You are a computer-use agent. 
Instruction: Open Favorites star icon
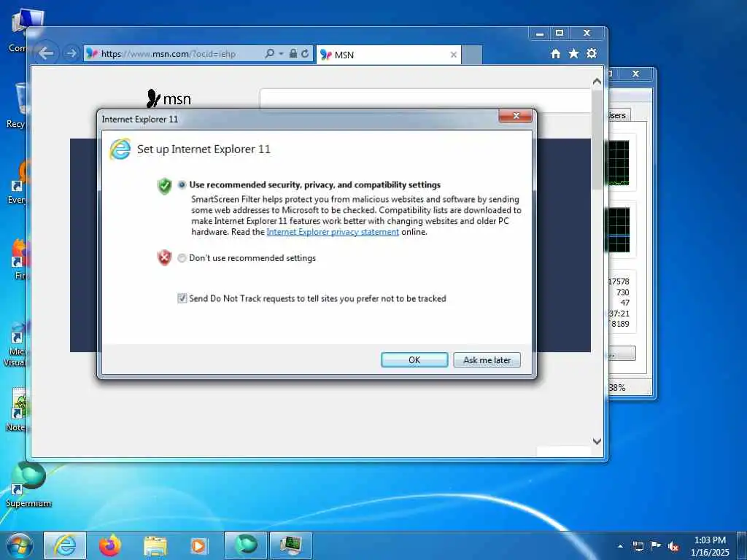(573, 53)
